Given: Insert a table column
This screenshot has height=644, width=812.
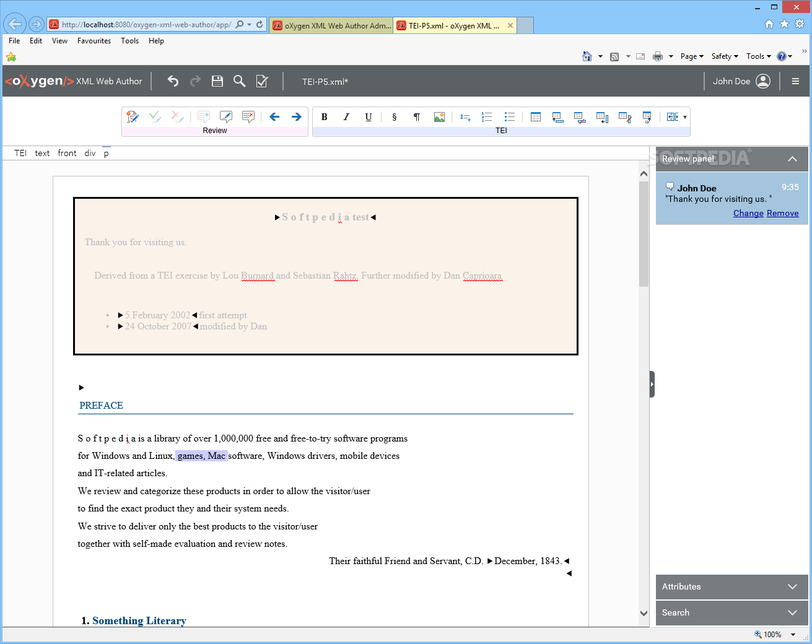Looking at the screenshot, I should pos(603,116).
